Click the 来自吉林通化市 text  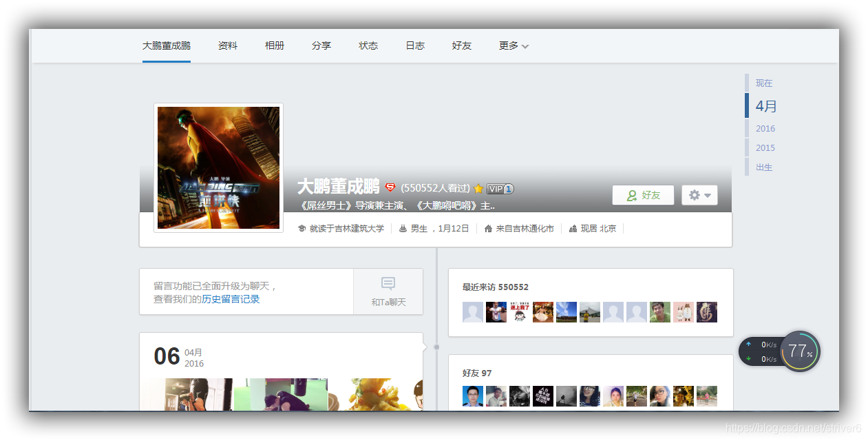(525, 228)
